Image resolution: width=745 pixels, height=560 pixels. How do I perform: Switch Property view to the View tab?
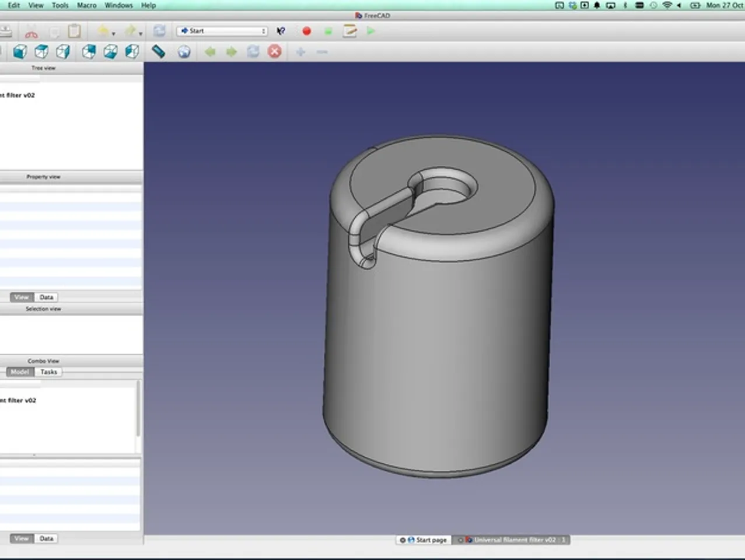click(21, 297)
